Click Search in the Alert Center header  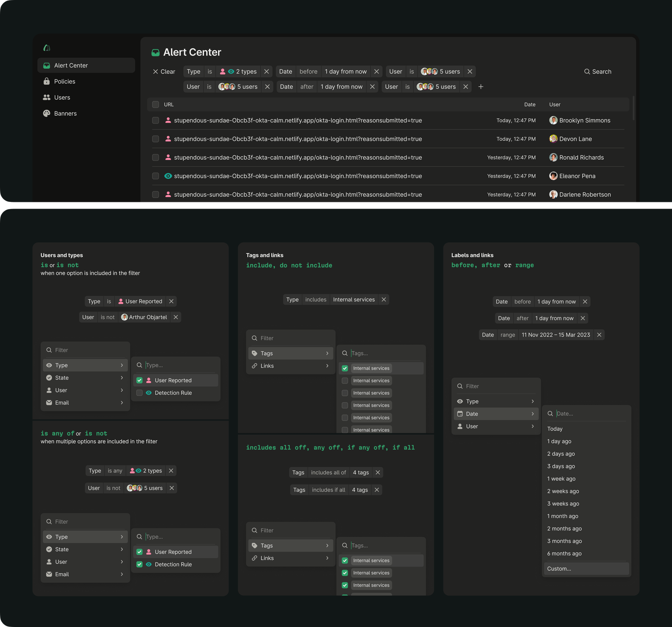pyautogui.click(x=597, y=71)
